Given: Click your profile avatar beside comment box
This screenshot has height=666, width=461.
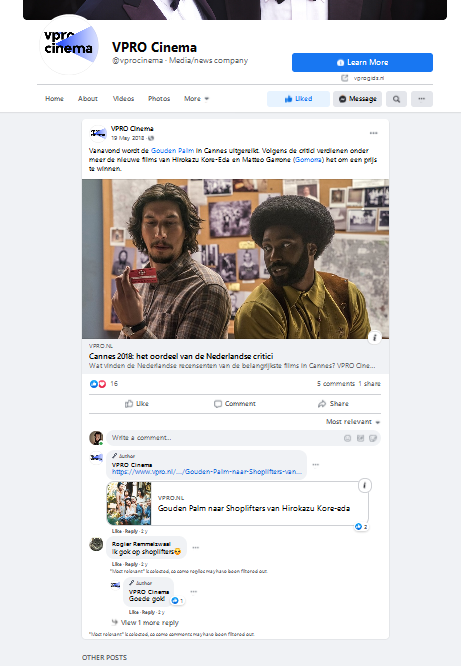Looking at the screenshot, I should click(96, 438).
